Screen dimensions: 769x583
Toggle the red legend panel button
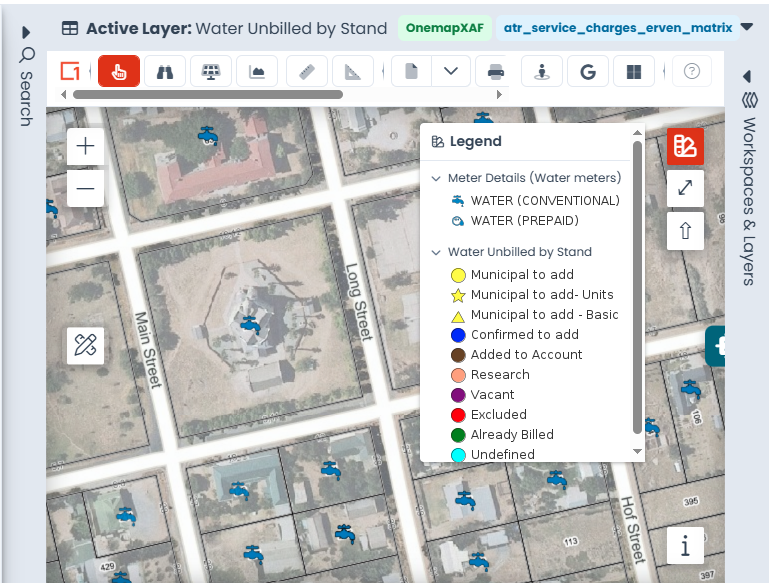coord(685,146)
